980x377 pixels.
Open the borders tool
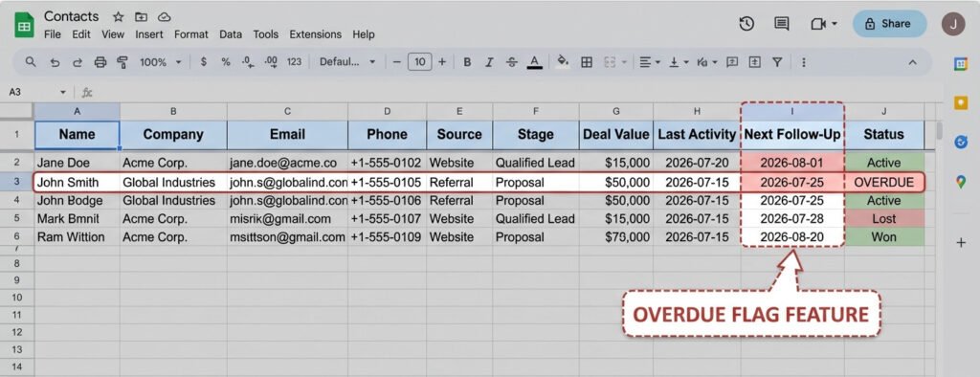tap(587, 62)
